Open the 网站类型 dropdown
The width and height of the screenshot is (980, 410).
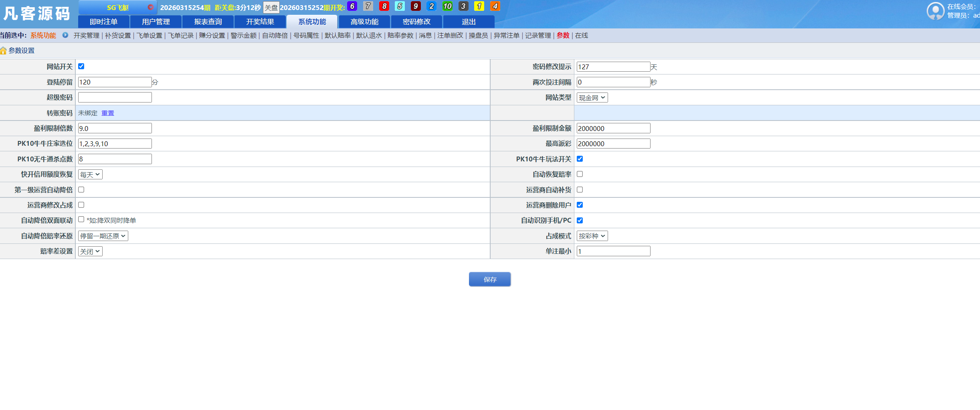[x=592, y=97]
